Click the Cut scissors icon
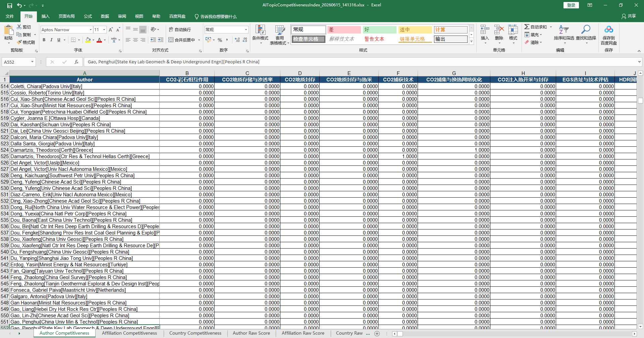The height and width of the screenshot is (338, 644). click(x=19, y=27)
